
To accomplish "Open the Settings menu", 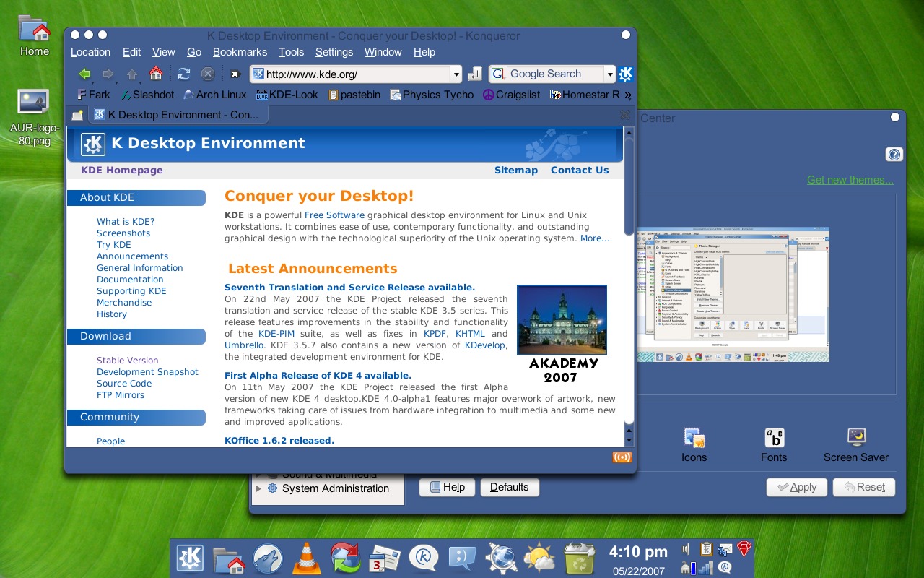I will click(x=334, y=52).
